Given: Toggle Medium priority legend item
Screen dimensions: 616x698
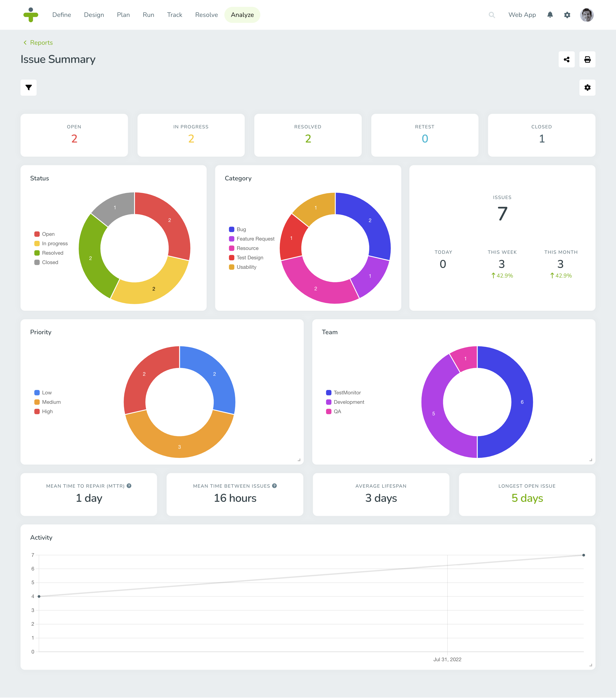Looking at the screenshot, I should click(x=47, y=402).
